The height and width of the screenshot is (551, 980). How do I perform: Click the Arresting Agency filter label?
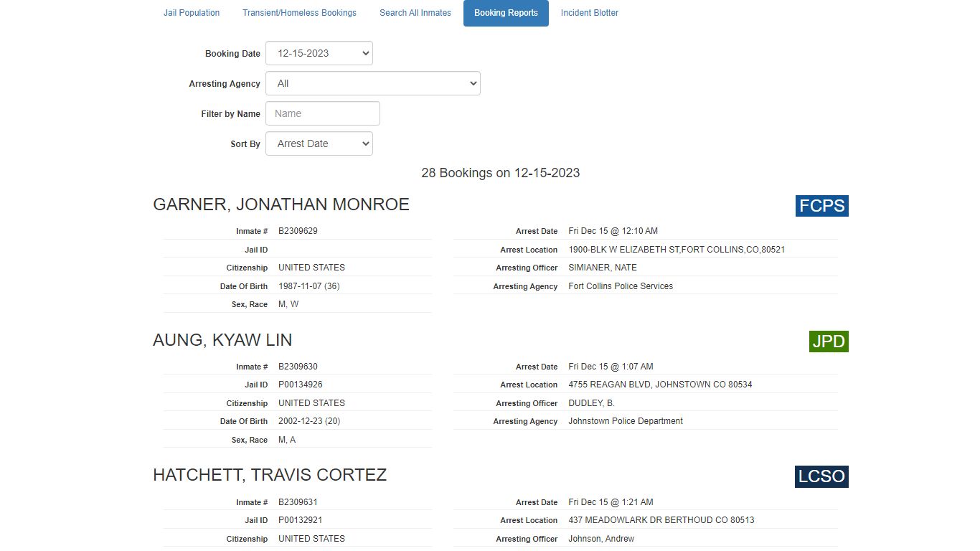pyautogui.click(x=225, y=84)
